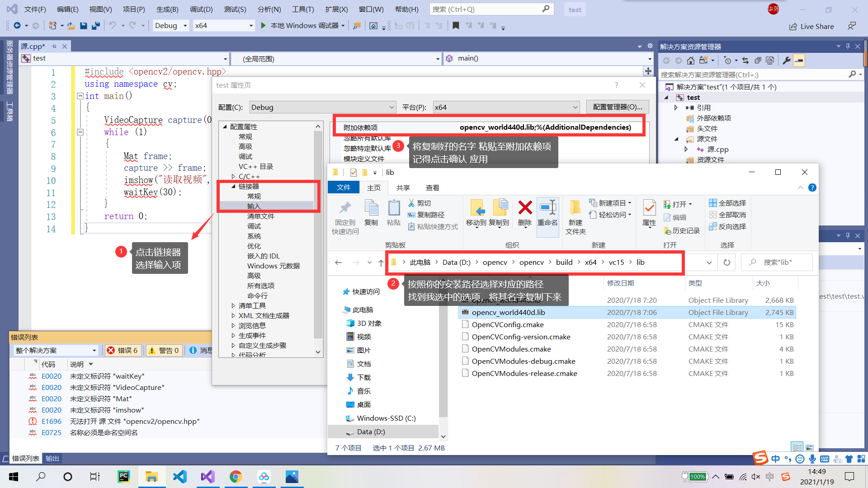Image resolution: width=868 pixels, height=488 pixels.
Task: Click Invert Selection in Explorer ribbon
Action: [x=727, y=227]
